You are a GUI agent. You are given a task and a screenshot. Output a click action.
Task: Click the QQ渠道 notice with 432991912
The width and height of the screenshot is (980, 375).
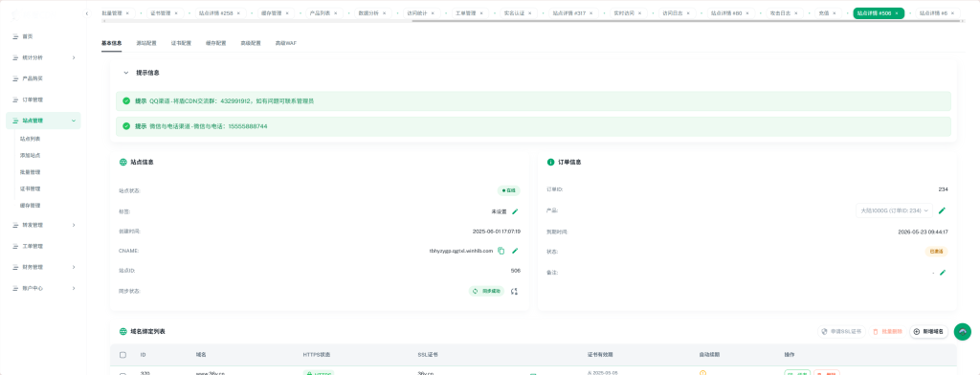(533, 100)
